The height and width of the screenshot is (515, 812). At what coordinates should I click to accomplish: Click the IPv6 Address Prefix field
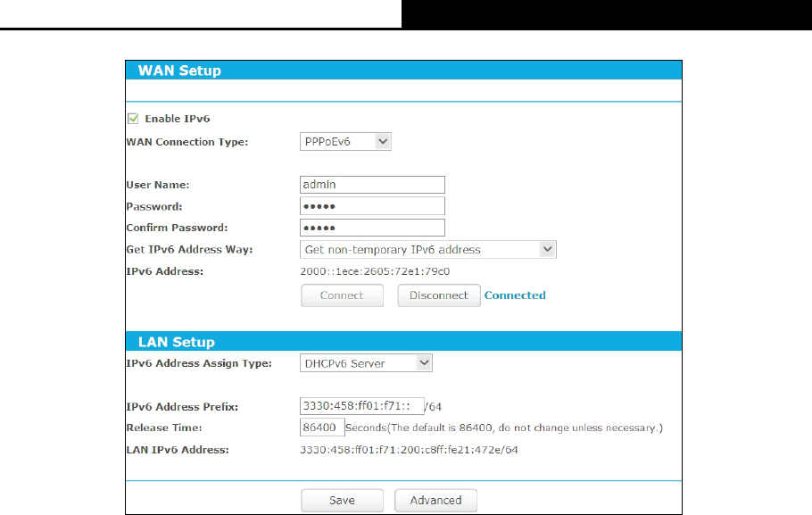[x=362, y=406]
